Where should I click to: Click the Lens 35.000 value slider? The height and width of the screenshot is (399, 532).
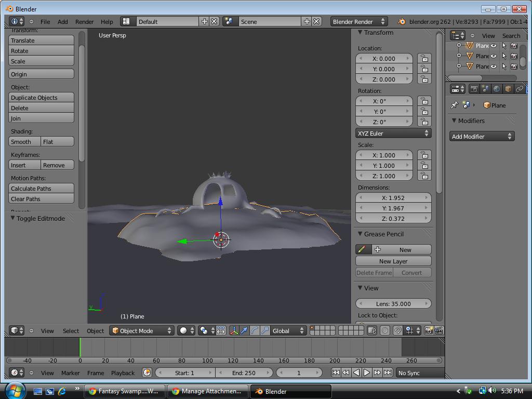coord(393,303)
